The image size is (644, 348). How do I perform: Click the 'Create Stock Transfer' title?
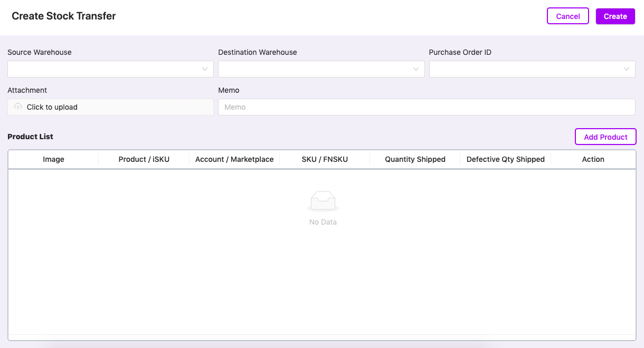click(x=64, y=16)
